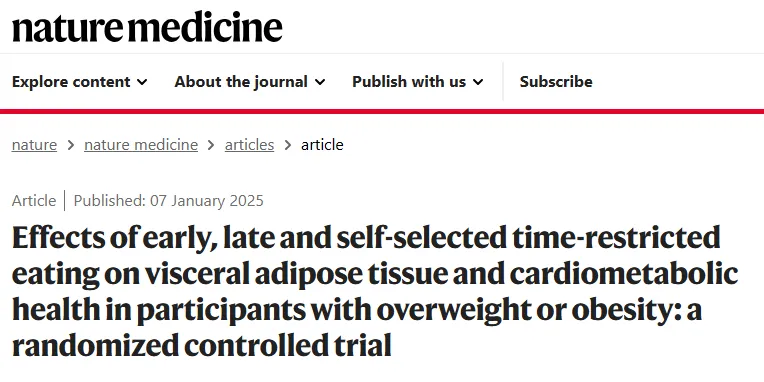Open the About the journal menu
The width and height of the screenshot is (764, 382).
click(250, 81)
